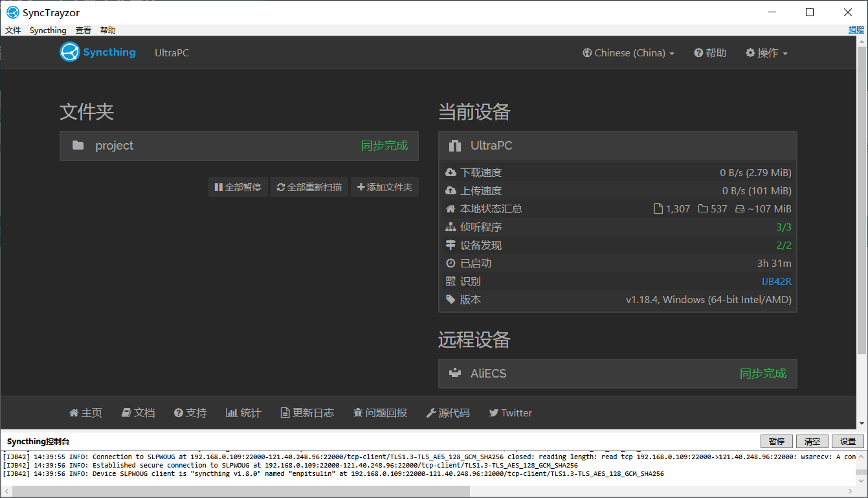
Task: Click the 文件夹 section heading
Action: (87, 112)
